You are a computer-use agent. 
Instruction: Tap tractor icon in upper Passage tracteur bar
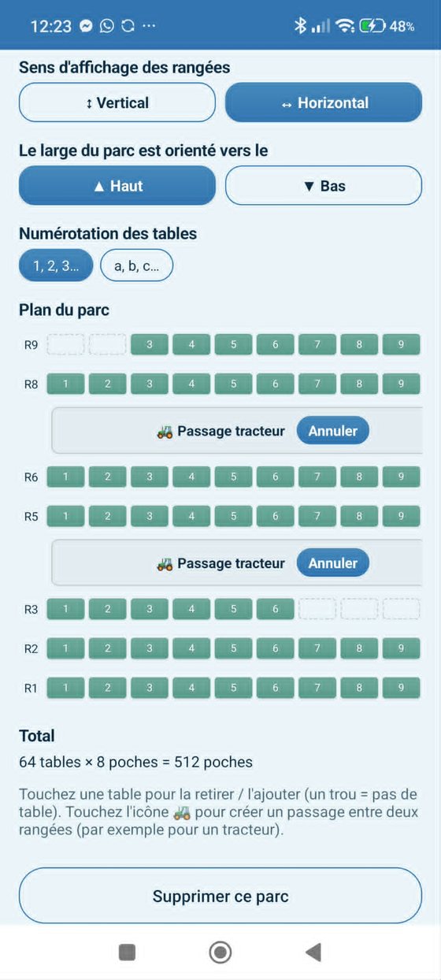[165, 431]
